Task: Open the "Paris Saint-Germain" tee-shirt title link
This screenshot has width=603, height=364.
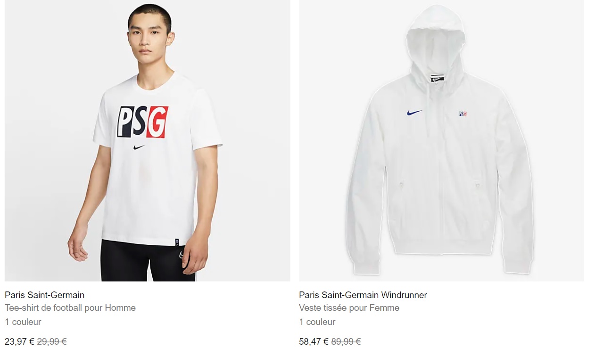Action: click(45, 295)
